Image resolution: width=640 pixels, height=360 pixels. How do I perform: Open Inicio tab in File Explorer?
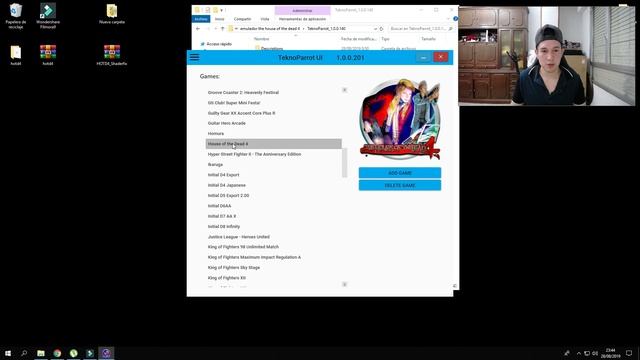(x=220, y=19)
